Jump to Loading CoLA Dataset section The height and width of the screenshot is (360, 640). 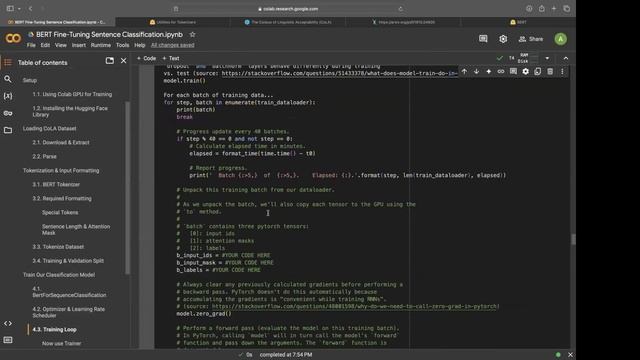[x=49, y=129]
